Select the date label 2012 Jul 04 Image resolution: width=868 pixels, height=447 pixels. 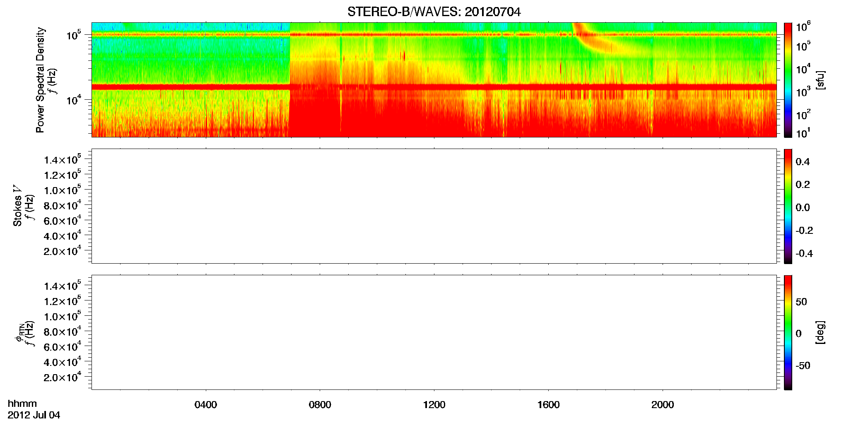point(34,415)
